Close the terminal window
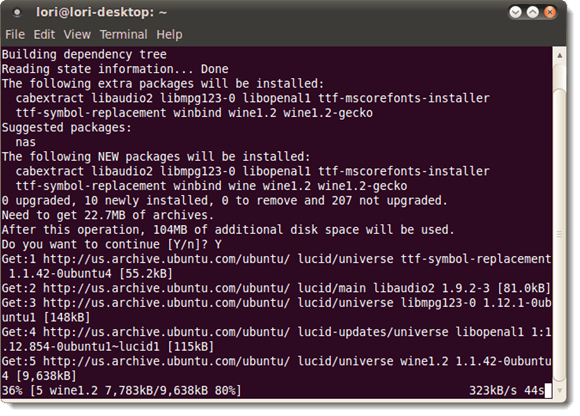Image resolution: width=580 pixels, height=416 pixels. point(550,13)
